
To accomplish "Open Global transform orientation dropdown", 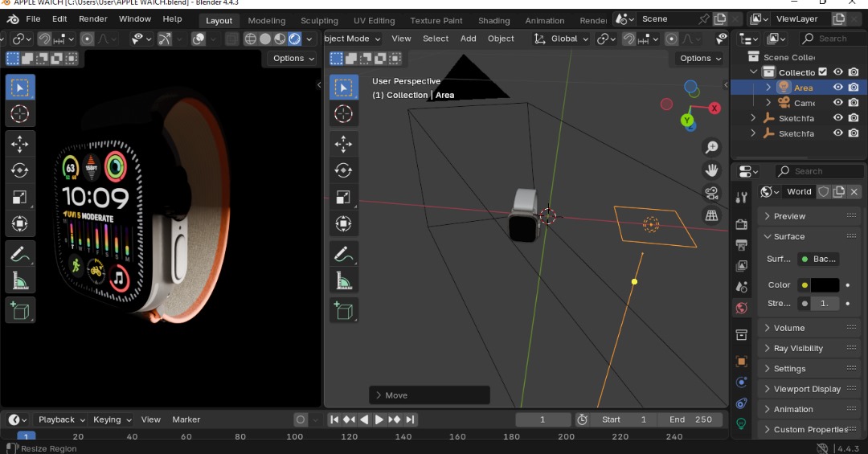I will 561,39.
